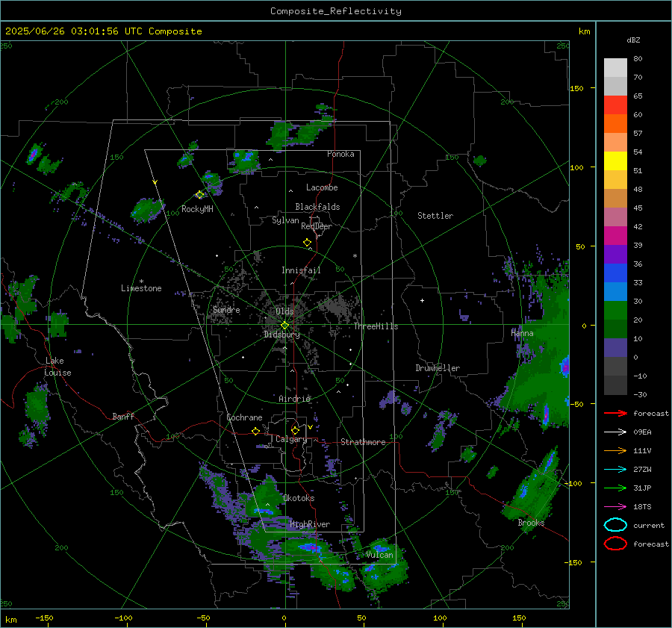This screenshot has width=672, height=628.
Task: Click yellow diamond marker above Calgary label
Action: [x=295, y=430]
